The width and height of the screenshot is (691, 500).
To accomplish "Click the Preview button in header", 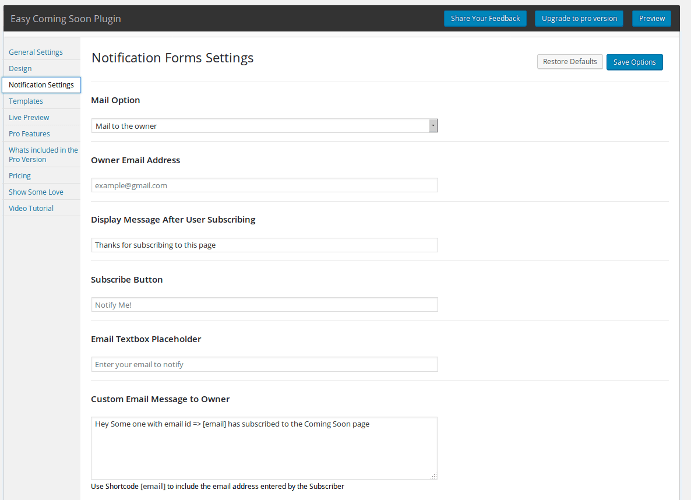I will pyautogui.click(x=652, y=19).
